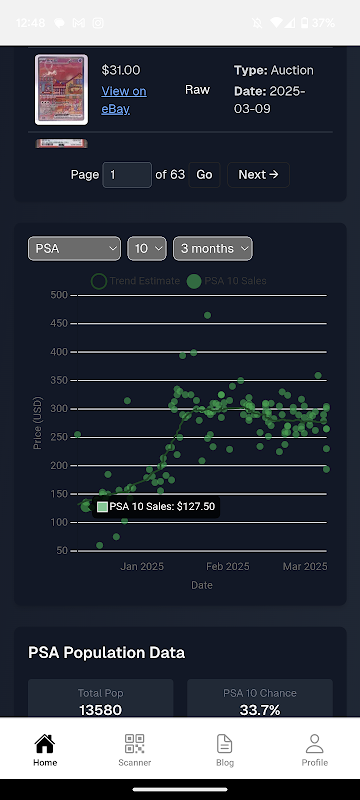This screenshot has height=800, width=360.
Task: Tap the highlighted $127.50 sale data point
Action: [86, 507]
